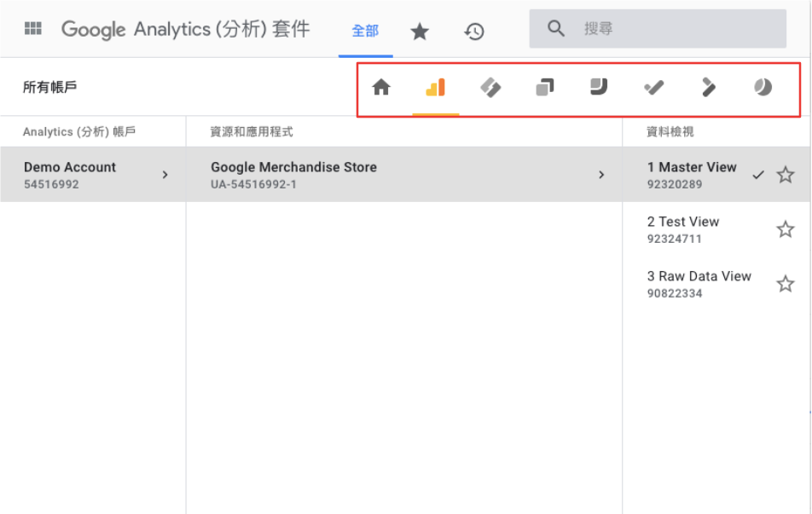Click the Google Analytics (分析) 套件 title
The width and height of the screenshot is (812, 514).
185,29
